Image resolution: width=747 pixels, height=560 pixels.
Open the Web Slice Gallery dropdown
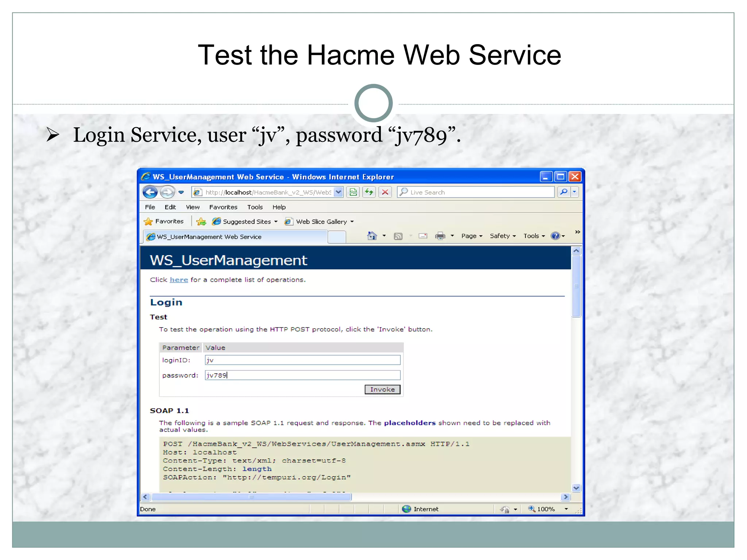tap(320, 222)
